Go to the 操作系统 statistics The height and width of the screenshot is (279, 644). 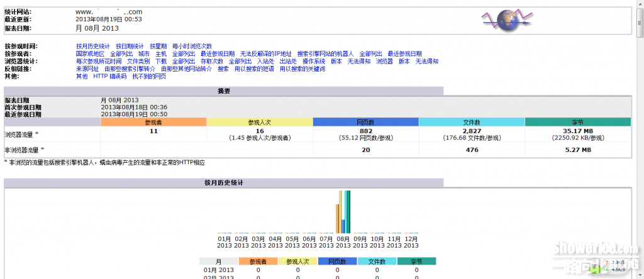click(314, 62)
